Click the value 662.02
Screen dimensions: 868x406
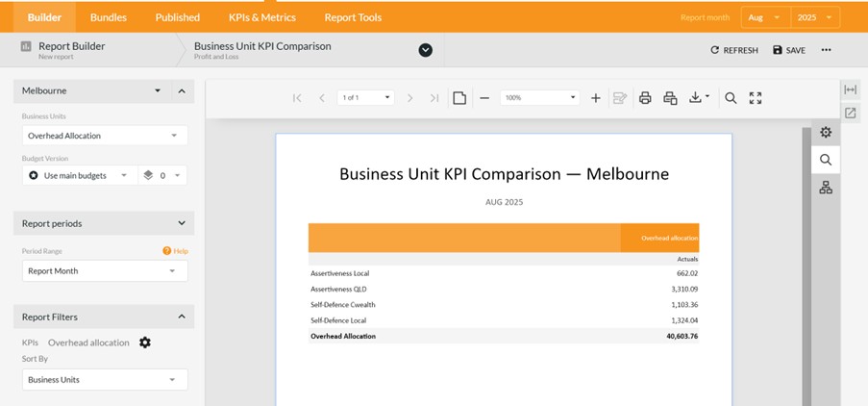pos(687,273)
